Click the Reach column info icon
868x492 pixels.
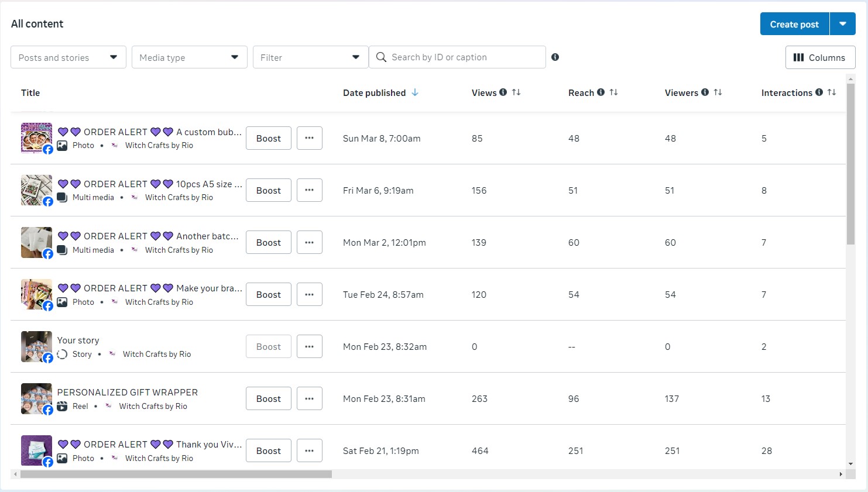(601, 92)
